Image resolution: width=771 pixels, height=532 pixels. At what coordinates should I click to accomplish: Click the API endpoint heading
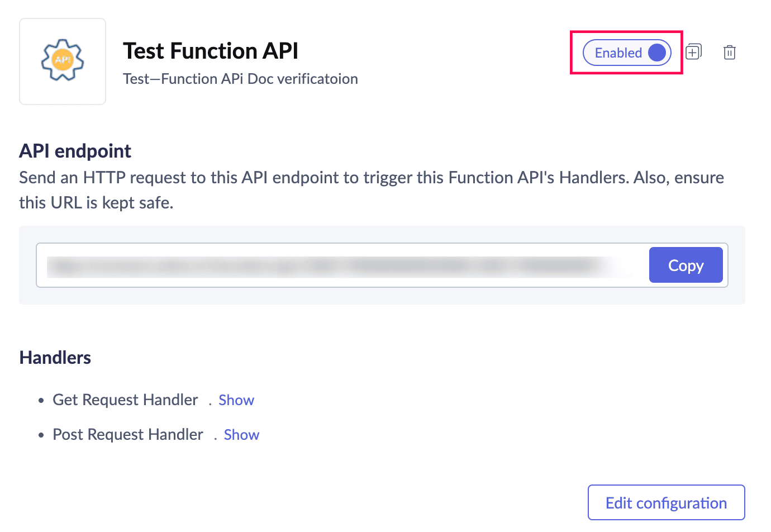[75, 151]
